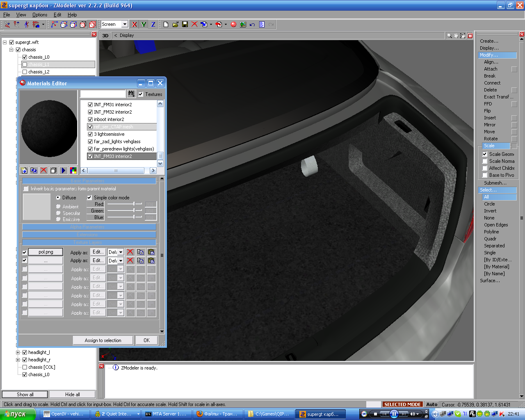
Task: Open file with the folder icon
Action: point(176,25)
